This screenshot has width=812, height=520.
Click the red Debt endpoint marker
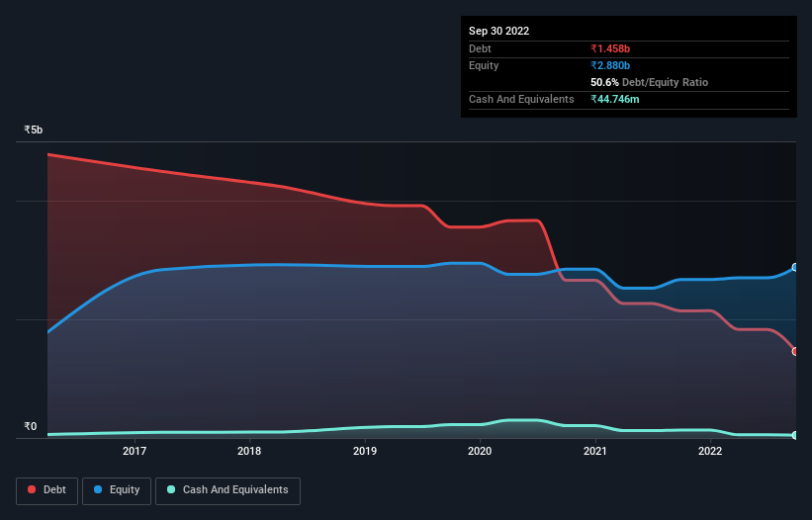tap(795, 351)
